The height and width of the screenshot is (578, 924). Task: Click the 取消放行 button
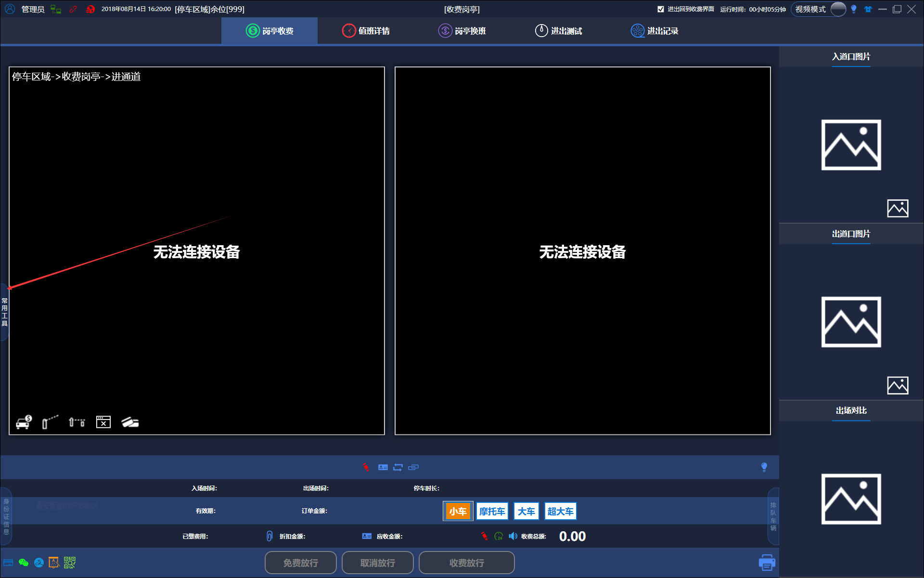(x=378, y=563)
